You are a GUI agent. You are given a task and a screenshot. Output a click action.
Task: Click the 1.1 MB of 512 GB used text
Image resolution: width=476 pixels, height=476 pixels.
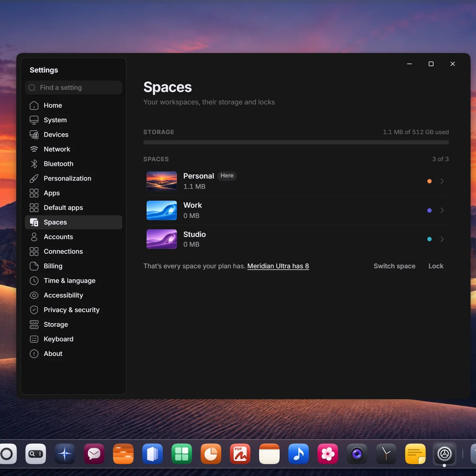coord(416,132)
